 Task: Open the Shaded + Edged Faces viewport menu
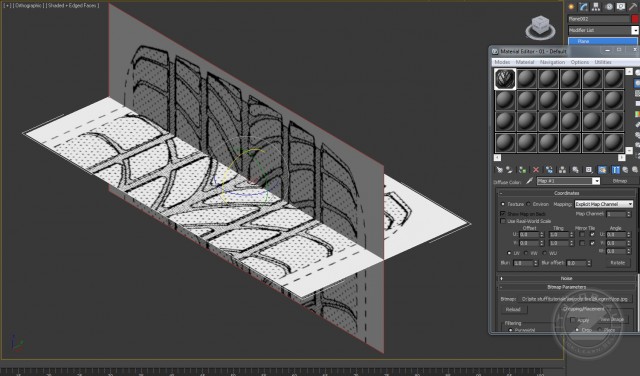point(72,6)
